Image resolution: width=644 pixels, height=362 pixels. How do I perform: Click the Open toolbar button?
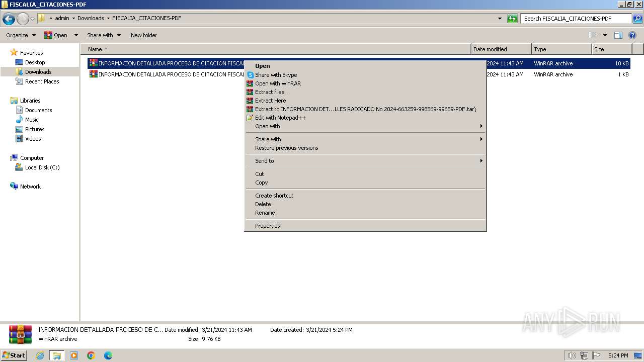[x=56, y=35]
